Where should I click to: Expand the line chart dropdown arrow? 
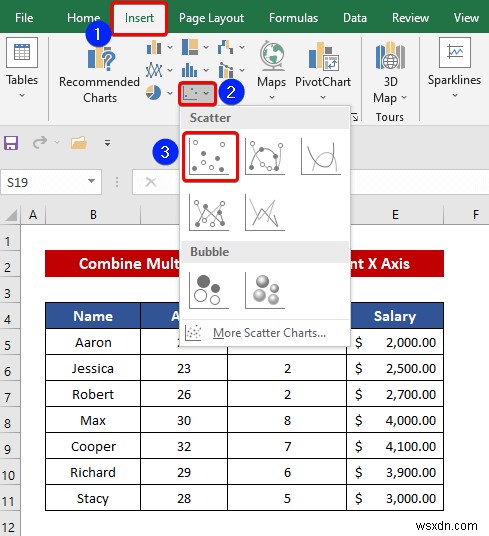[x=170, y=70]
